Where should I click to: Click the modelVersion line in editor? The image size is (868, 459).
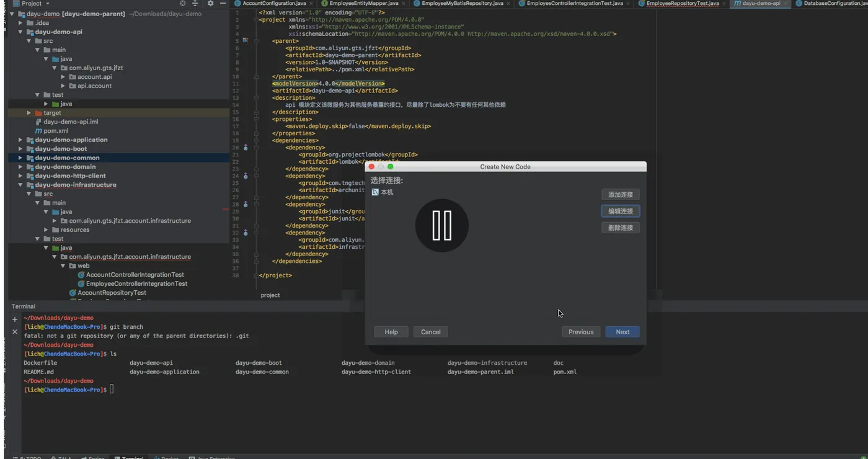tap(328, 84)
